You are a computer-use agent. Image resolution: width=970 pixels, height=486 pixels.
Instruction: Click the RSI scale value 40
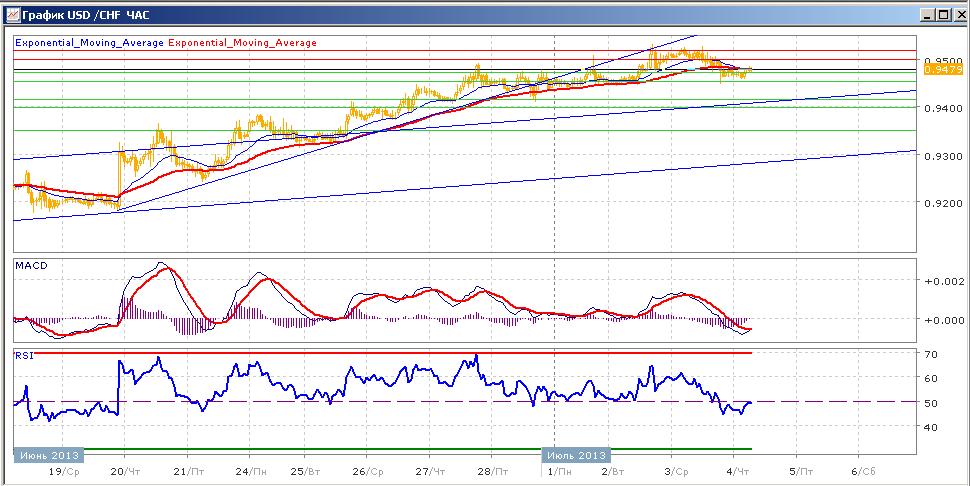pyautogui.click(x=931, y=427)
